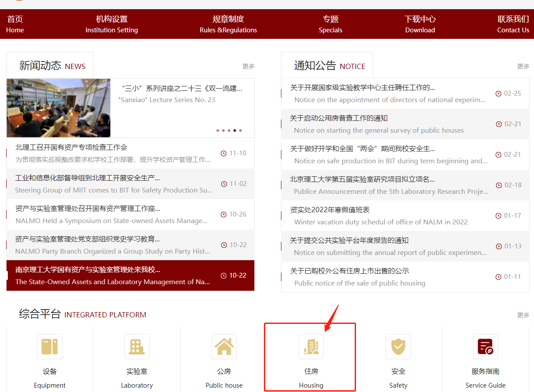Expand more notices via 更多 link
Screen dimensions: 534x392
[x=523, y=66]
